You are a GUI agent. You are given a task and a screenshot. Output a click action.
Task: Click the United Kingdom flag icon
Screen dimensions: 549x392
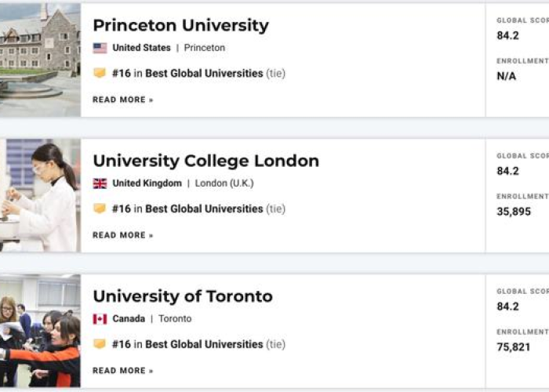click(100, 183)
